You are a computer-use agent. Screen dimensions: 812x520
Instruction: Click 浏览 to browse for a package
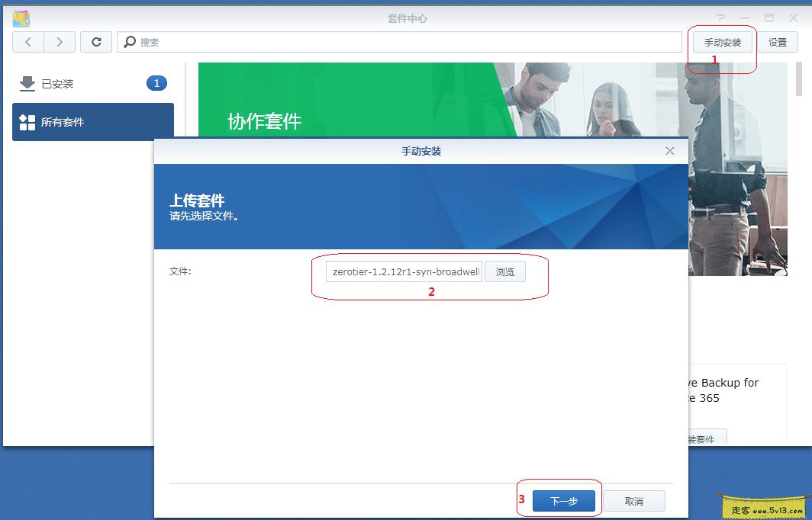504,271
